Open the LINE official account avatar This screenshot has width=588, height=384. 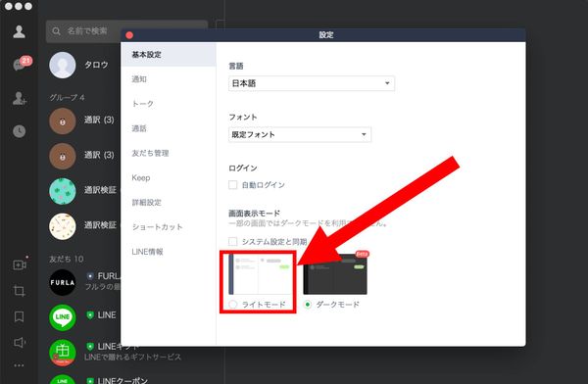click(x=63, y=317)
